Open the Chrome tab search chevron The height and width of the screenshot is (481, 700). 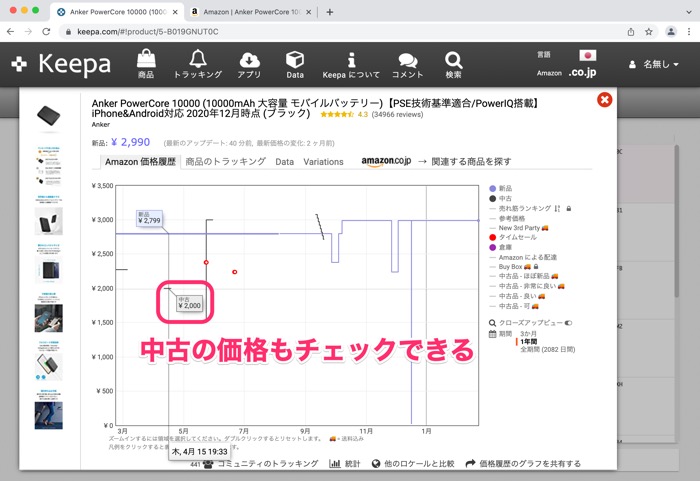(x=689, y=12)
